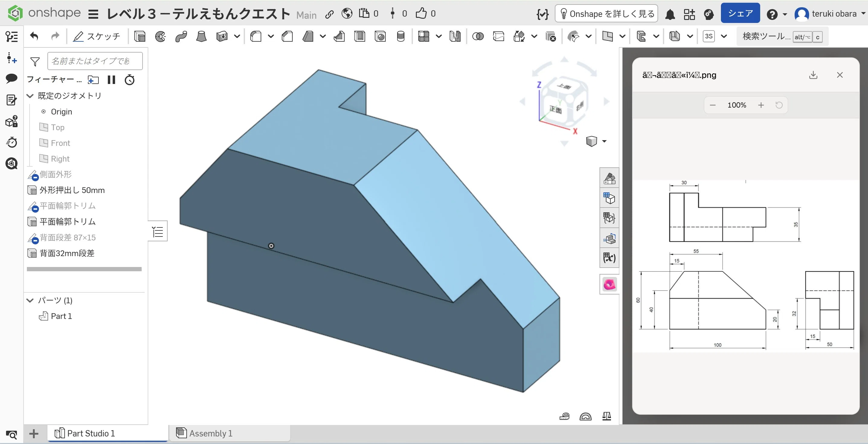Click the Undo arrow in the toolbar
Image resolution: width=868 pixels, height=444 pixels.
click(x=34, y=36)
